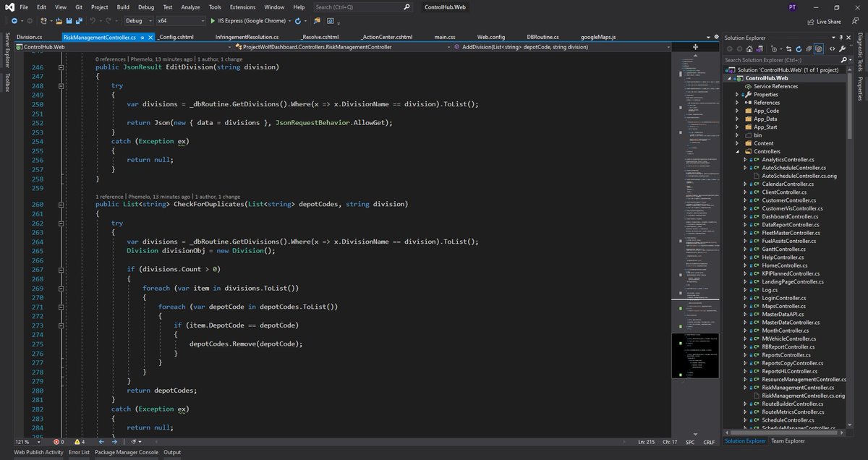The image size is (868, 460).
Task: Collapse the try block at line 262
Action: point(61,223)
